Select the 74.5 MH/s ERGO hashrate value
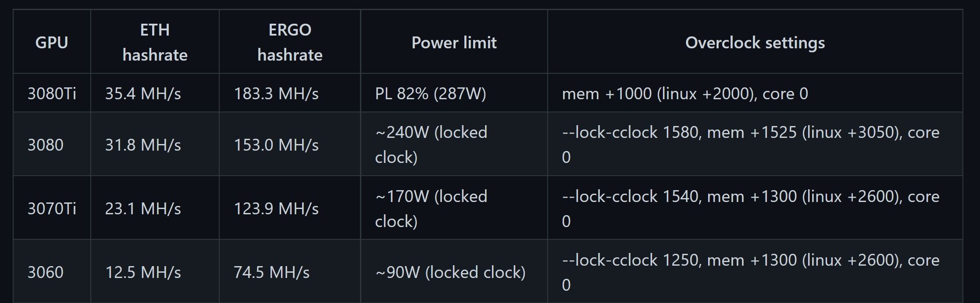 click(271, 272)
